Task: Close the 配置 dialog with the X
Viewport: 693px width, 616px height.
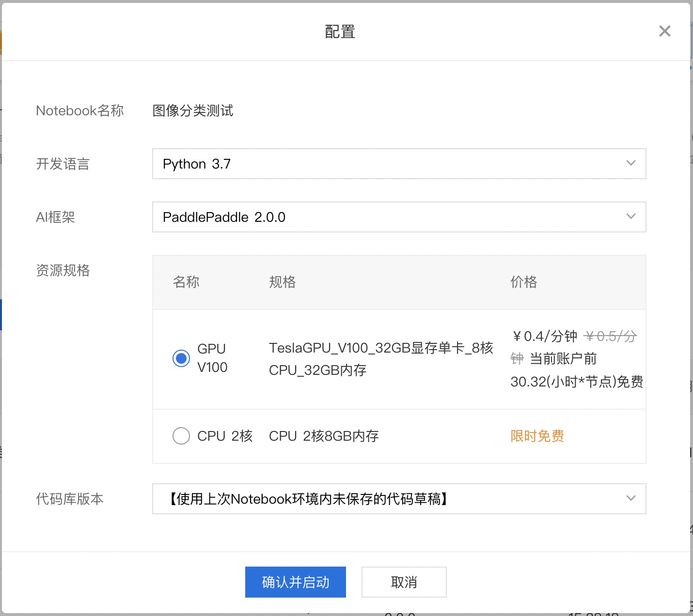Action: (x=665, y=31)
